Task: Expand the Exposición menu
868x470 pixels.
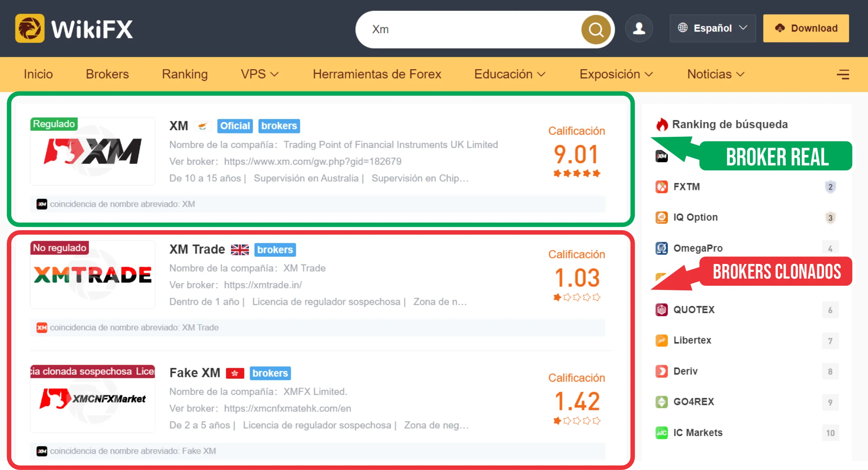Action: (616, 74)
